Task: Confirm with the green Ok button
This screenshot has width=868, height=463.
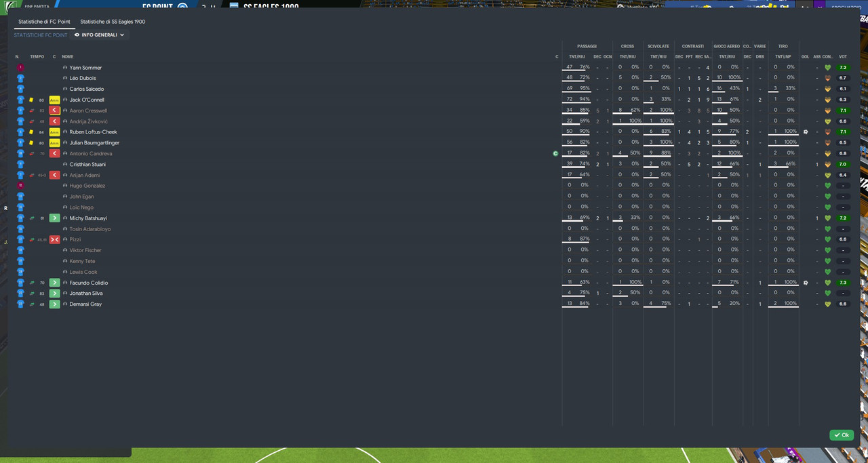Action: tap(842, 435)
